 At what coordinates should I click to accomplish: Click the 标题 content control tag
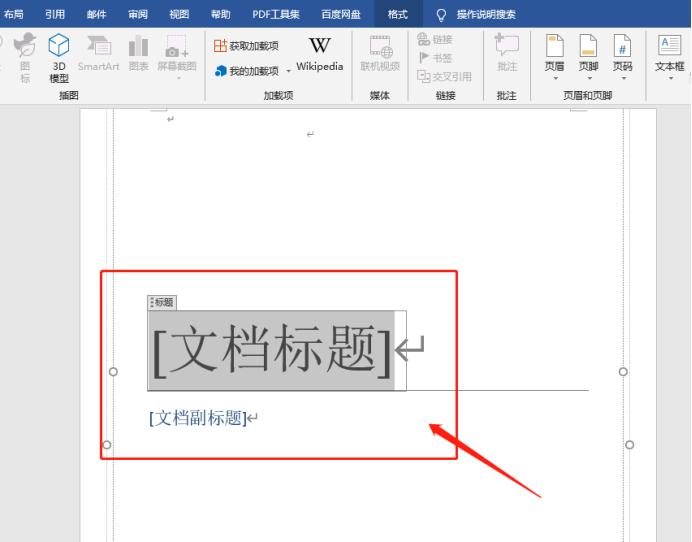[x=162, y=302]
